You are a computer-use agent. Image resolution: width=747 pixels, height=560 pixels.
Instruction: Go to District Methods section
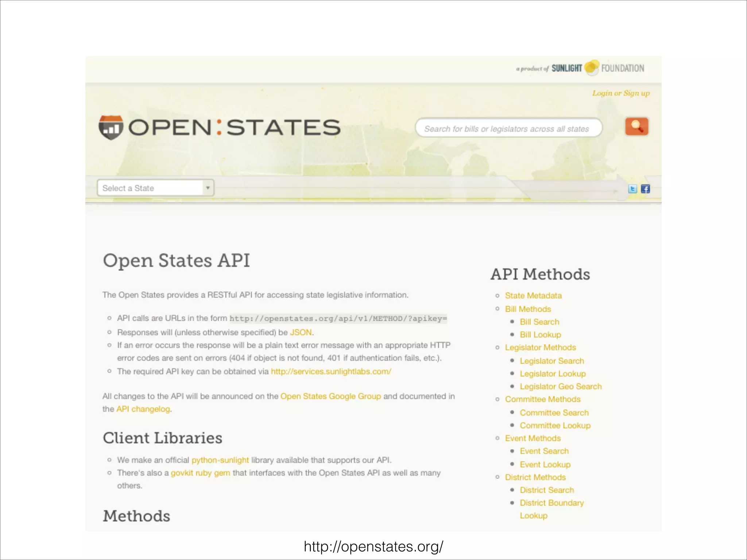point(535,477)
